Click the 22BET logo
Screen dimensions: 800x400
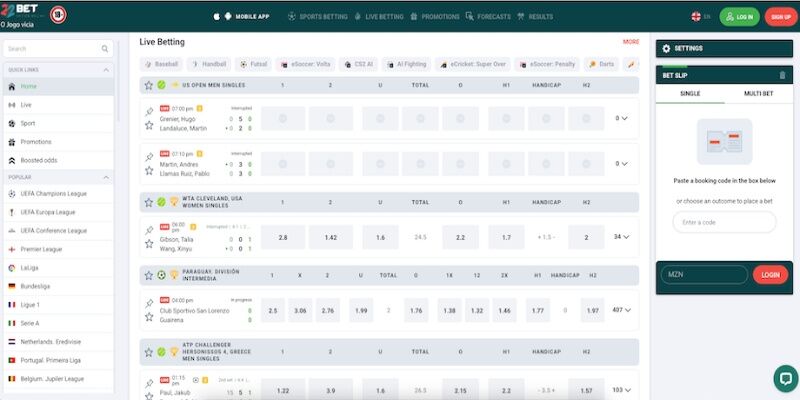(22, 13)
